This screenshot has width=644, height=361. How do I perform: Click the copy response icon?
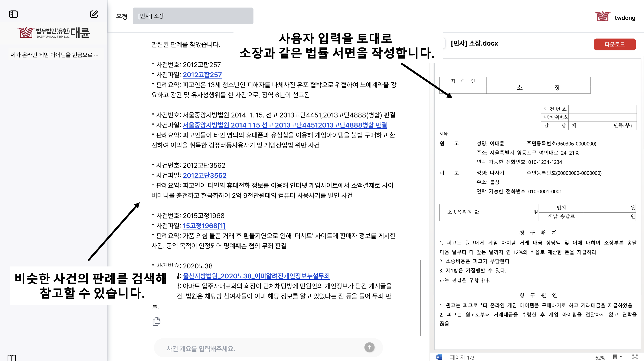[156, 321]
